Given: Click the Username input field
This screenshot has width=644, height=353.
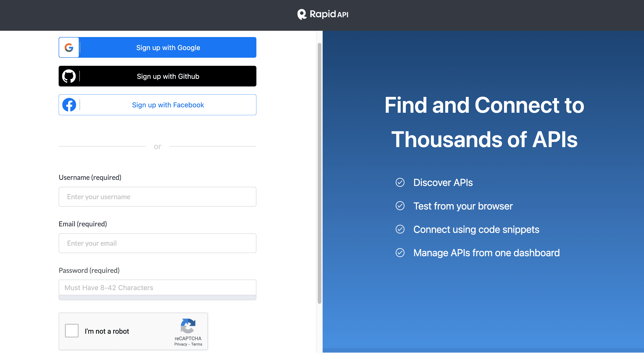Looking at the screenshot, I should click(157, 196).
